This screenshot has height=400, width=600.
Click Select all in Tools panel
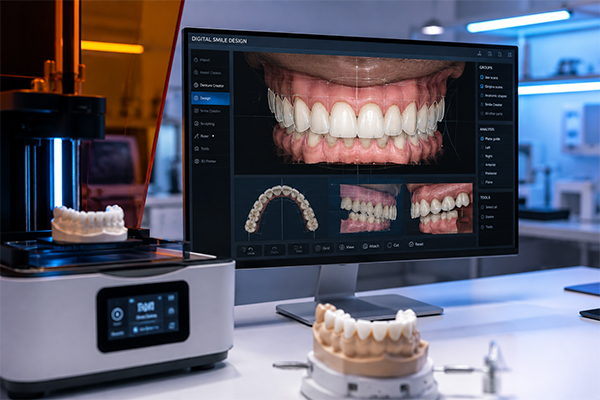489,207
